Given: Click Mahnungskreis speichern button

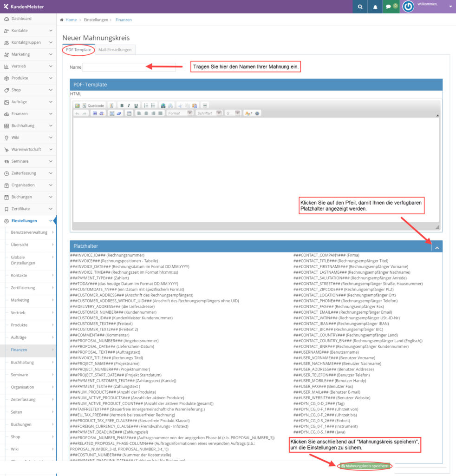Looking at the screenshot, I should 365,466.
